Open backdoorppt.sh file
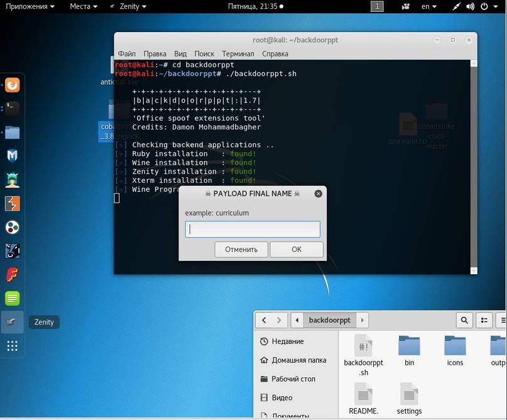The width and height of the screenshot is (507, 420). tap(363, 350)
